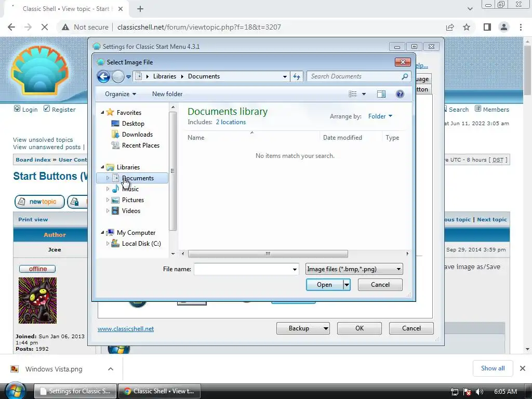Open the Organize menu
The width and height of the screenshot is (532, 399).
tap(121, 94)
